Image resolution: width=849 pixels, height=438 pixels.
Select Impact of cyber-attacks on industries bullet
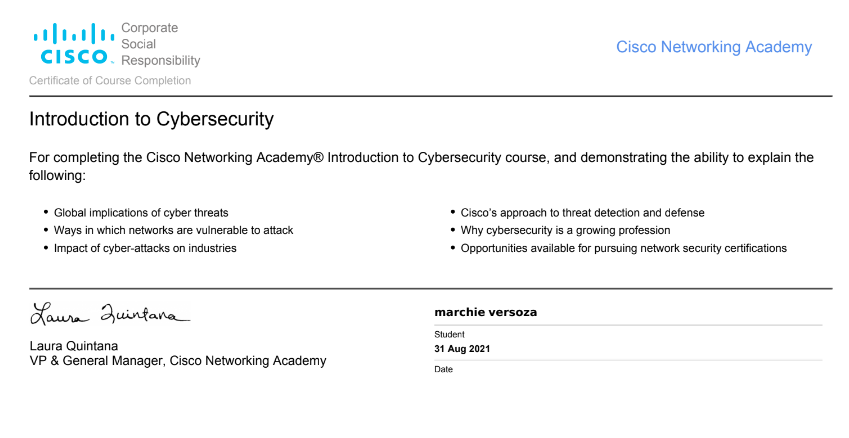coord(145,248)
